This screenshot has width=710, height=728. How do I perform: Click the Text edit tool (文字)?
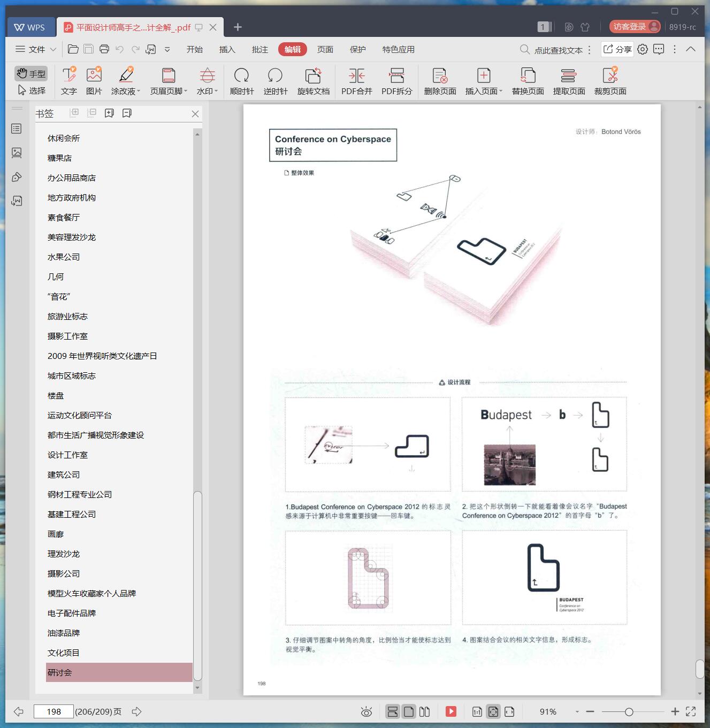pos(68,81)
